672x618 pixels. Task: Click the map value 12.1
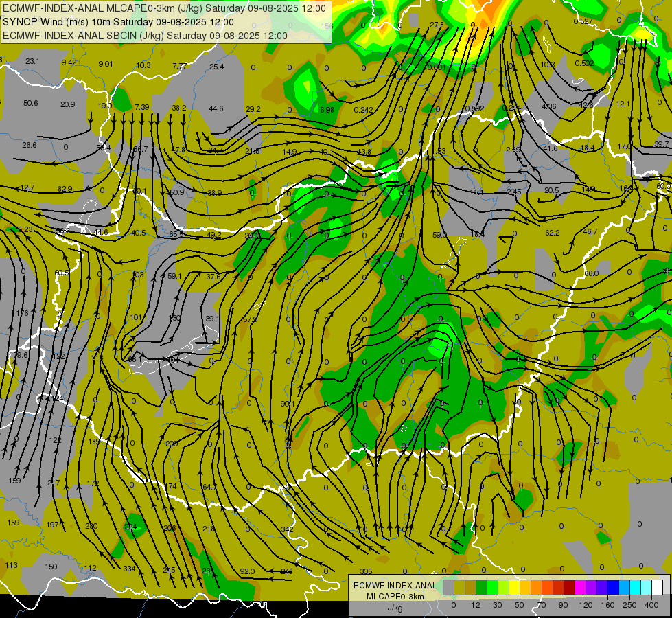click(623, 104)
